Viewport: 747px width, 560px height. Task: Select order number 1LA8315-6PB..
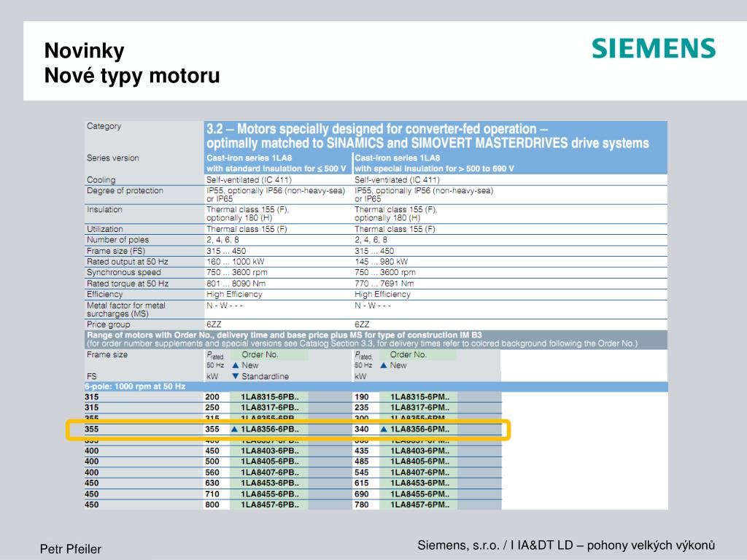pos(270,397)
